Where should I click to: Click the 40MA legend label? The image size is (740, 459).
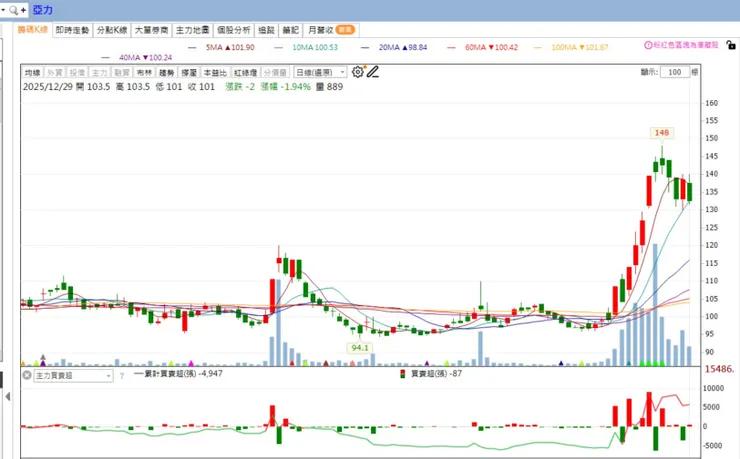(145, 58)
